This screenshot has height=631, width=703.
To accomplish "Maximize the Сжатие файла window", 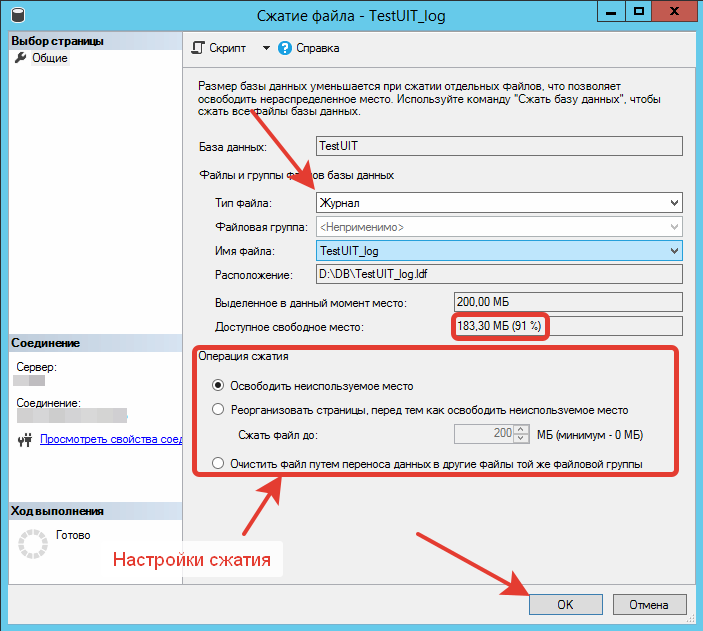I will pos(638,11).
